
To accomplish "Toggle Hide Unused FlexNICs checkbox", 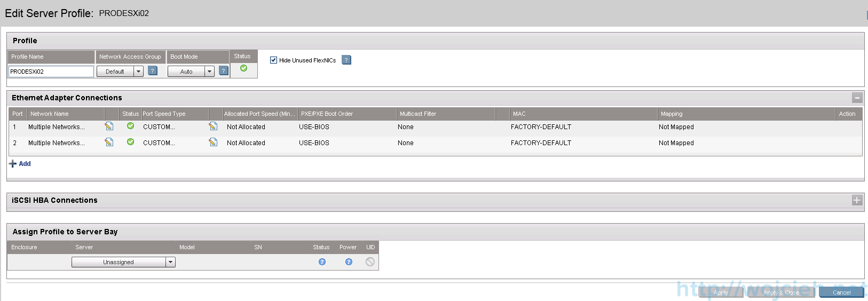I will click(274, 60).
